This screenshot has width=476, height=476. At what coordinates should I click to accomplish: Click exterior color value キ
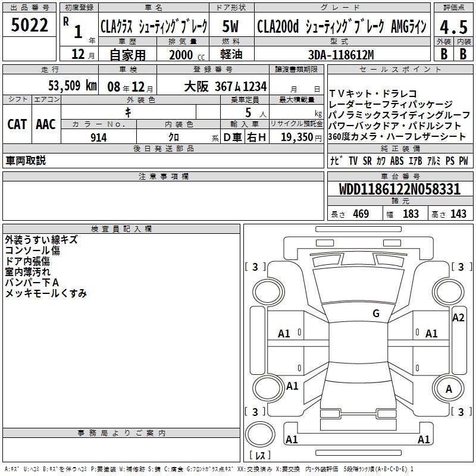[128, 112]
